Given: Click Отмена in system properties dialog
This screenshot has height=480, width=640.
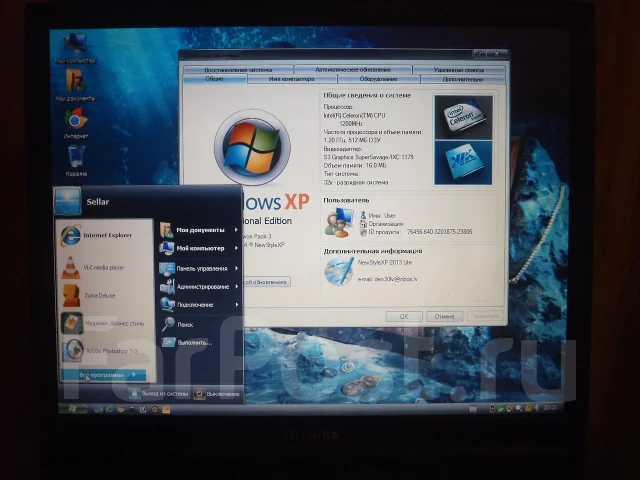Looking at the screenshot, I should [x=444, y=316].
